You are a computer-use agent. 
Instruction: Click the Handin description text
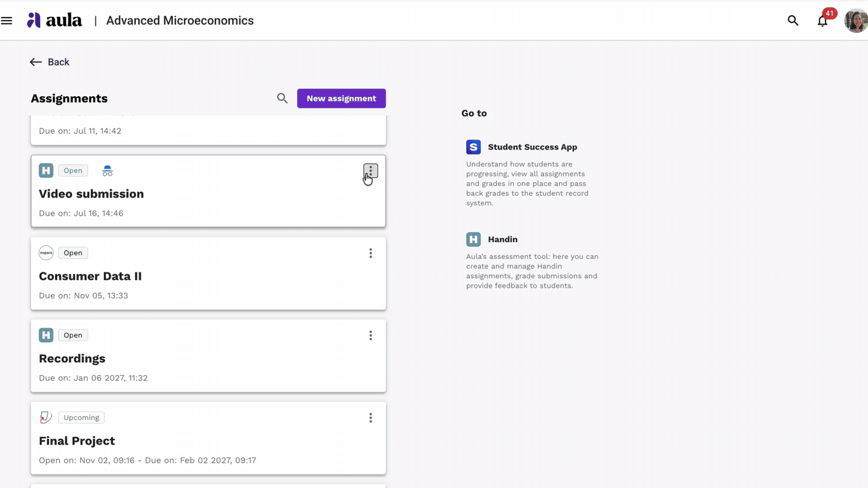pos(532,271)
